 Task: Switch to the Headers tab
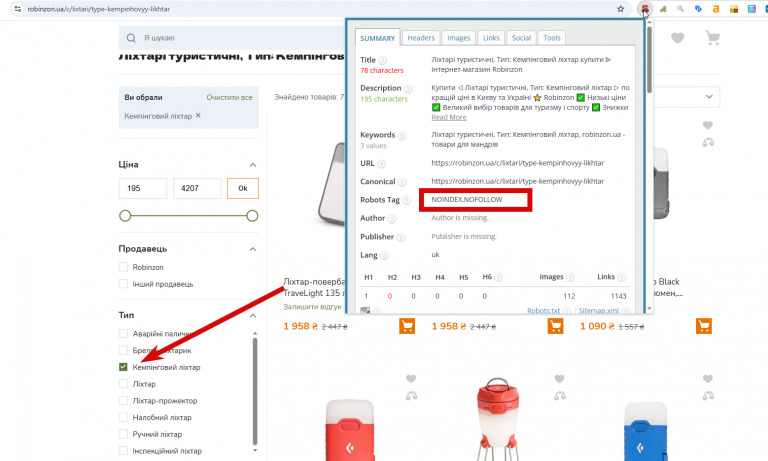coord(421,38)
